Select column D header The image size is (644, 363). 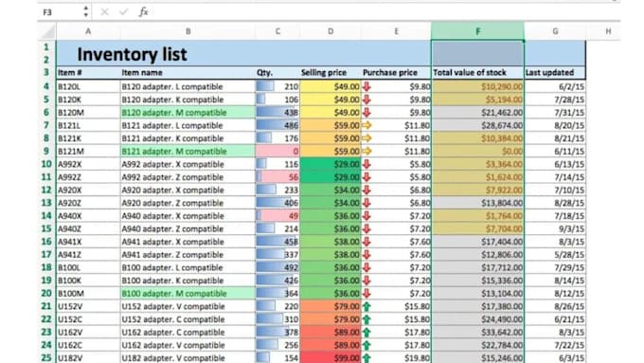pyautogui.click(x=331, y=31)
